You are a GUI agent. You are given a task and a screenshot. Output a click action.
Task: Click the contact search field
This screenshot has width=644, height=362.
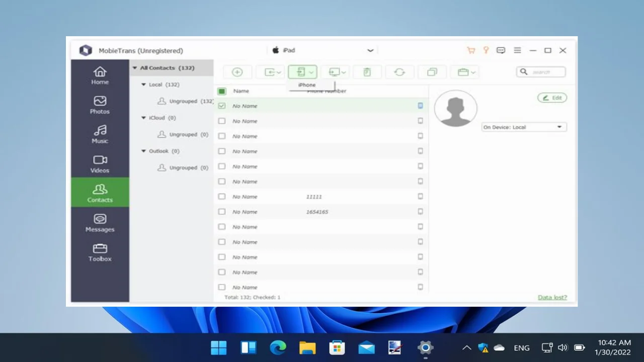tap(541, 72)
